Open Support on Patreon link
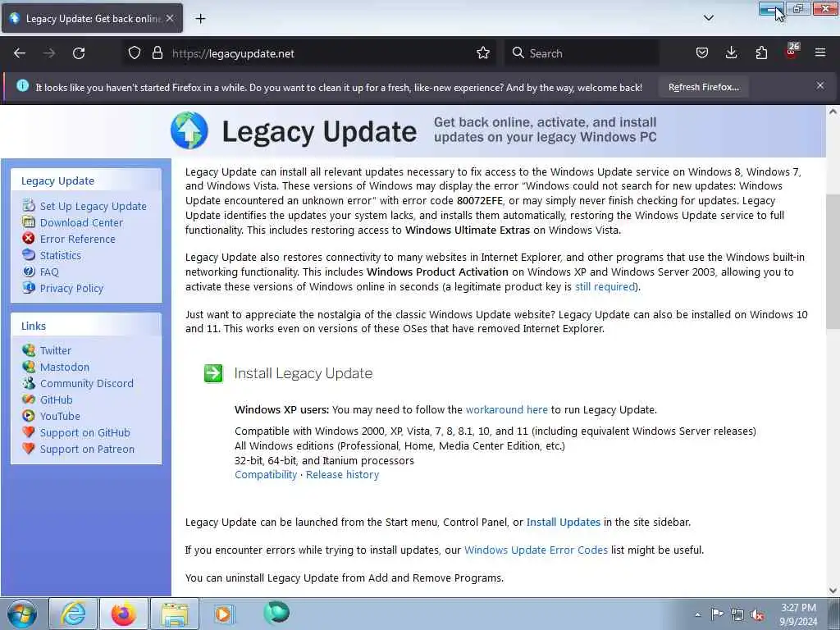The width and height of the screenshot is (840, 630). [x=87, y=449]
